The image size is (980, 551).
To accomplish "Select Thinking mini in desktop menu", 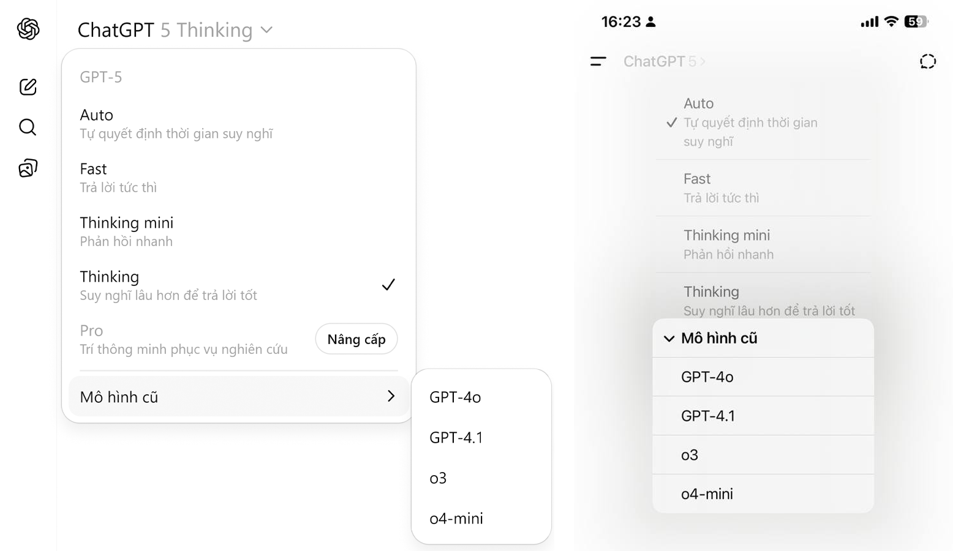I will (x=239, y=231).
